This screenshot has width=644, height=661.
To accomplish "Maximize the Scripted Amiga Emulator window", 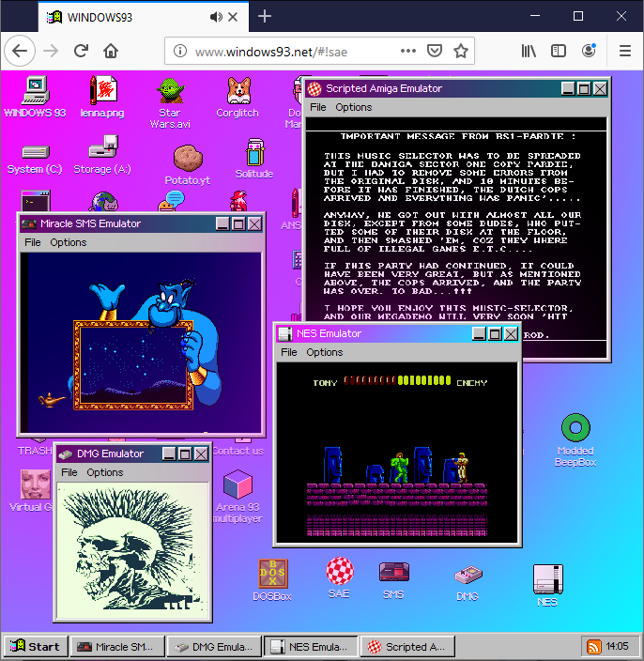I will 584,88.
